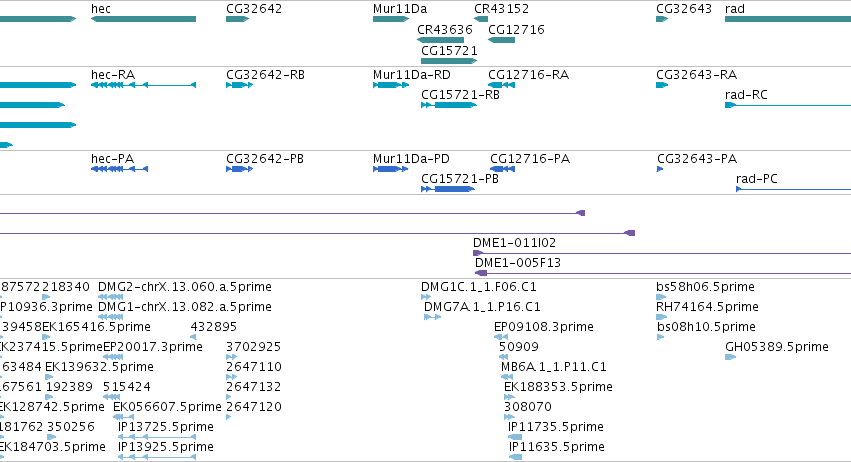This screenshot has width=851, height=462.
Task: Click the IP11635.5prime label
Action: (557, 447)
